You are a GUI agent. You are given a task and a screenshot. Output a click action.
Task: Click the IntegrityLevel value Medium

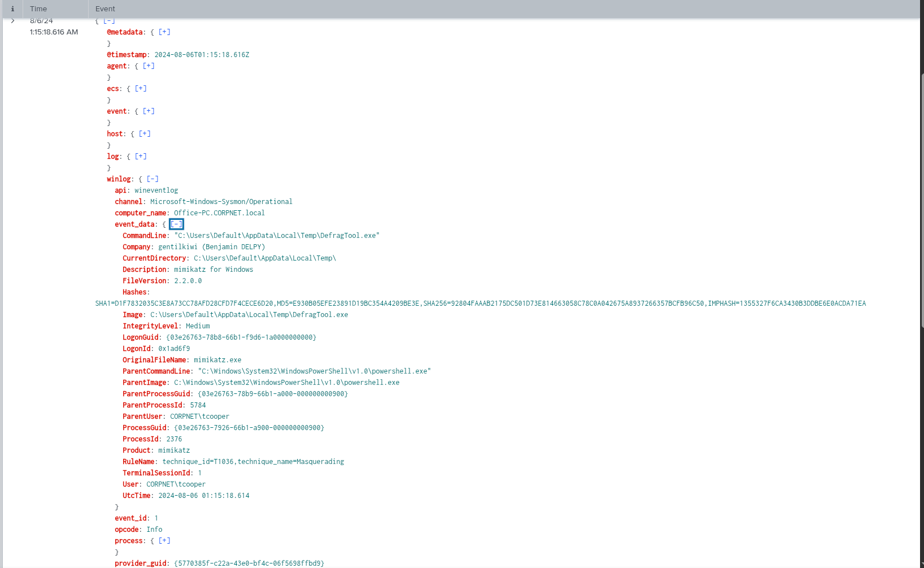click(198, 326)
